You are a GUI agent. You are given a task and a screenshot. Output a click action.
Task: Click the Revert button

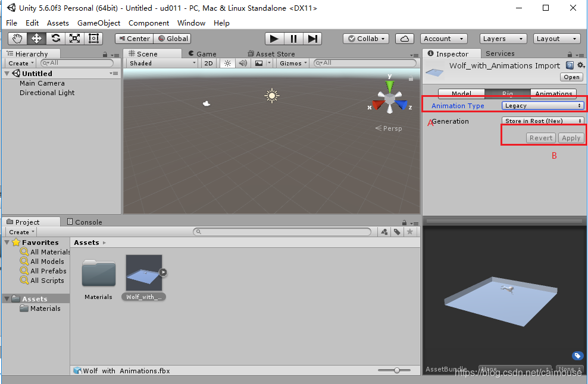(541, 138)
